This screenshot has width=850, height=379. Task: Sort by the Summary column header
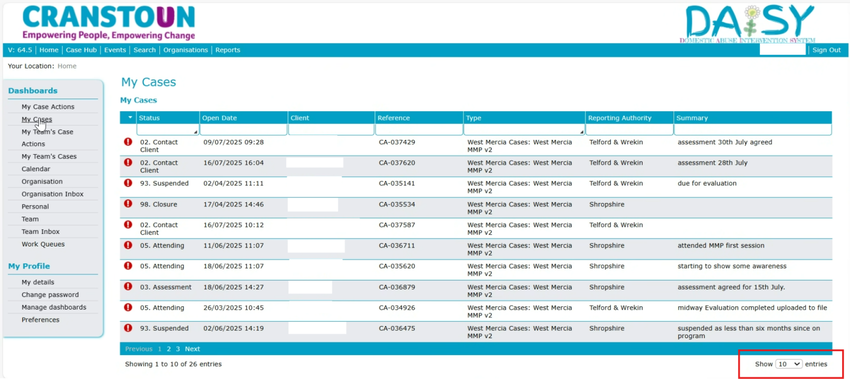(752, 118)
